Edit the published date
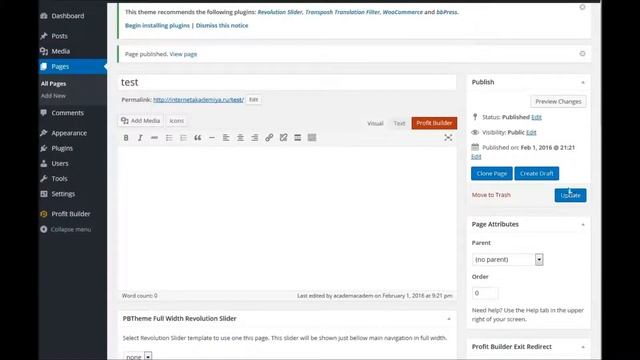 pyautogui.click(x=476, y=157)
